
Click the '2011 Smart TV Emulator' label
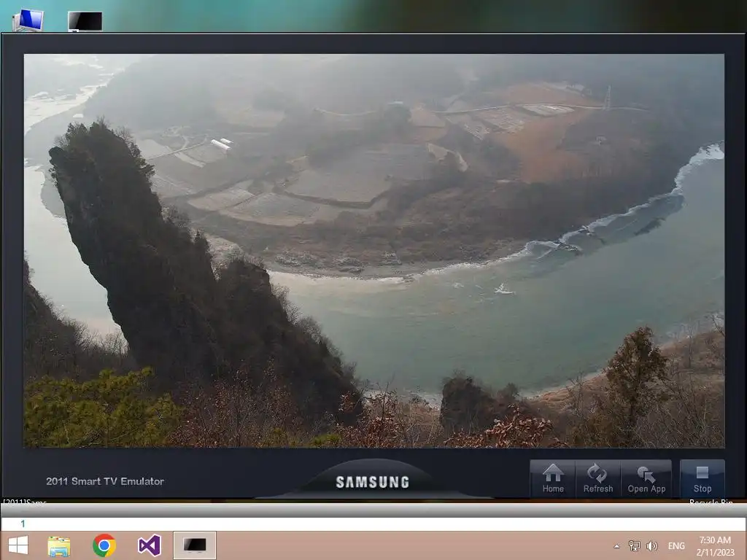105,481
